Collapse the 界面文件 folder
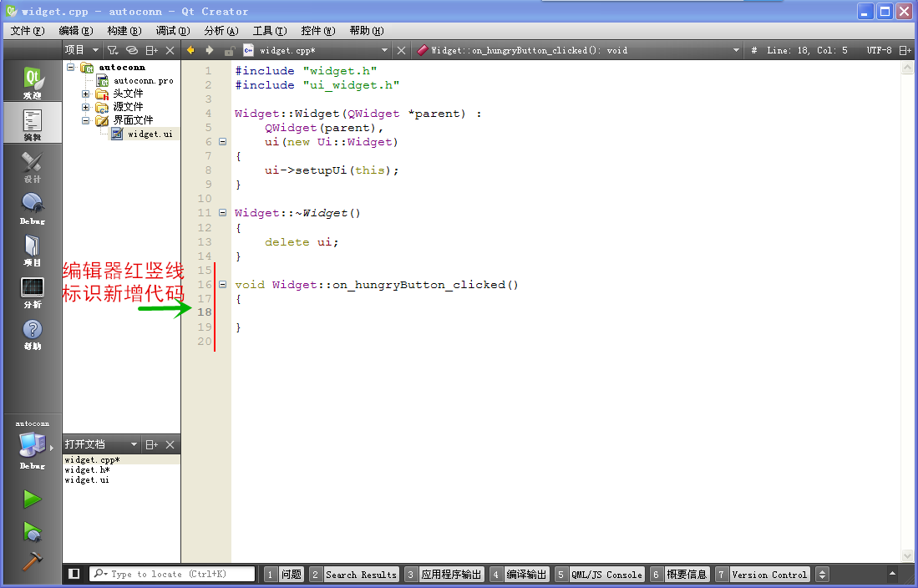Image resolution: width=918 pixels, height=588 pixels. pos(85,120)
